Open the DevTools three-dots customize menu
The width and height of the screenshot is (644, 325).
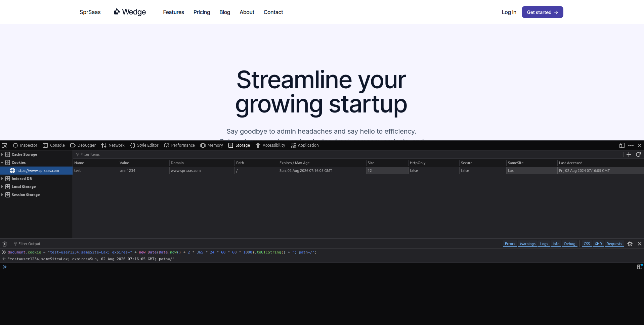point(631,145)
